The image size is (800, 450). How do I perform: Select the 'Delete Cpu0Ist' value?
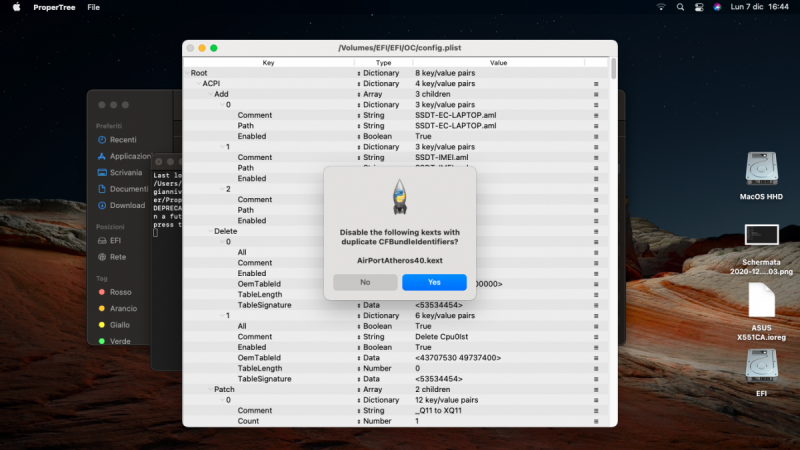pos(441,337)
